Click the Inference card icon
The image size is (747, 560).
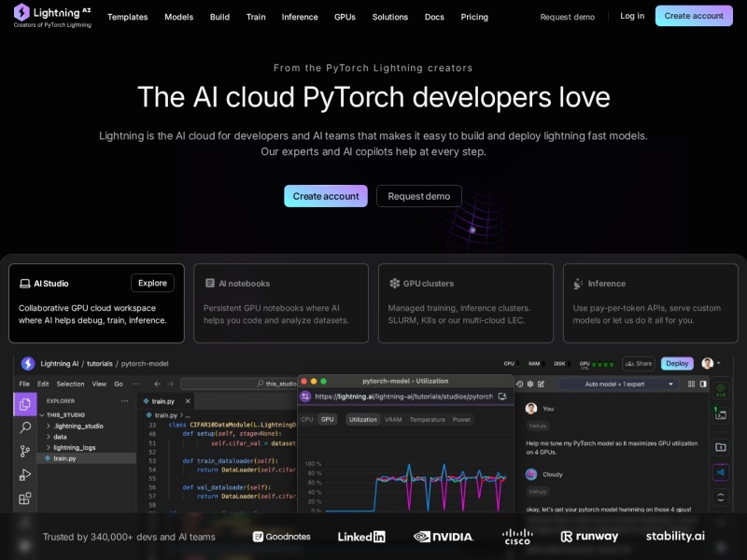click(x=578, y=284)
